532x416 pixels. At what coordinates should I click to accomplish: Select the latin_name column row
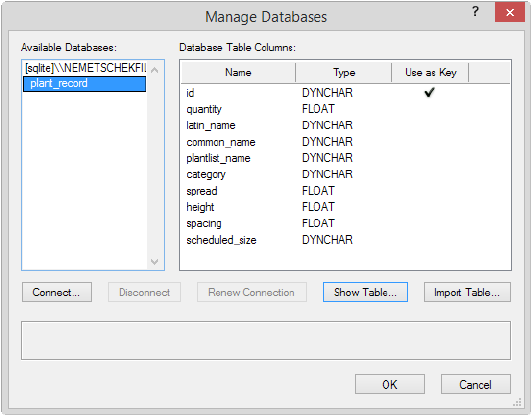[345, 125]
